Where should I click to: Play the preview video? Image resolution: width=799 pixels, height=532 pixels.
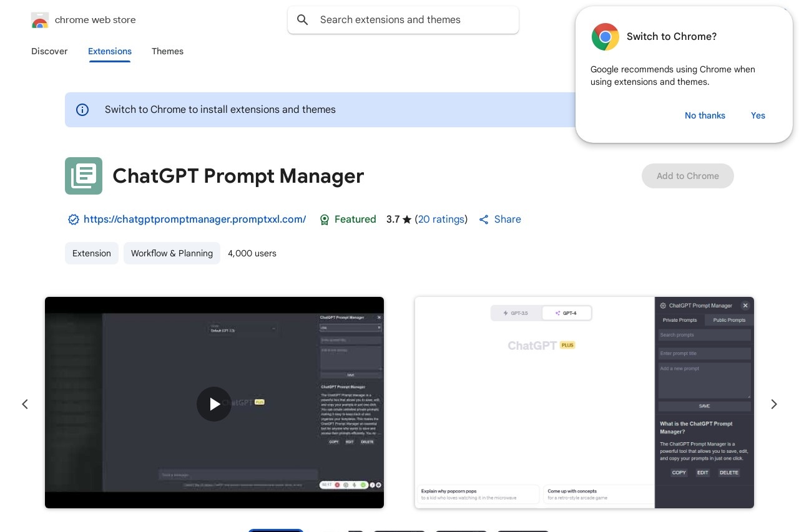click(214, 404)
